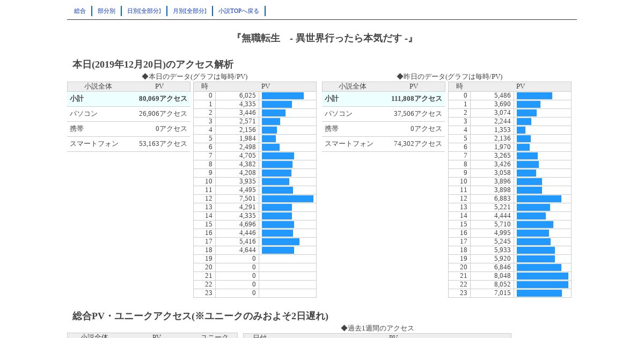Click the ◆本日のデータ caption
Screen dimensions: 644x338
(195, 77)
